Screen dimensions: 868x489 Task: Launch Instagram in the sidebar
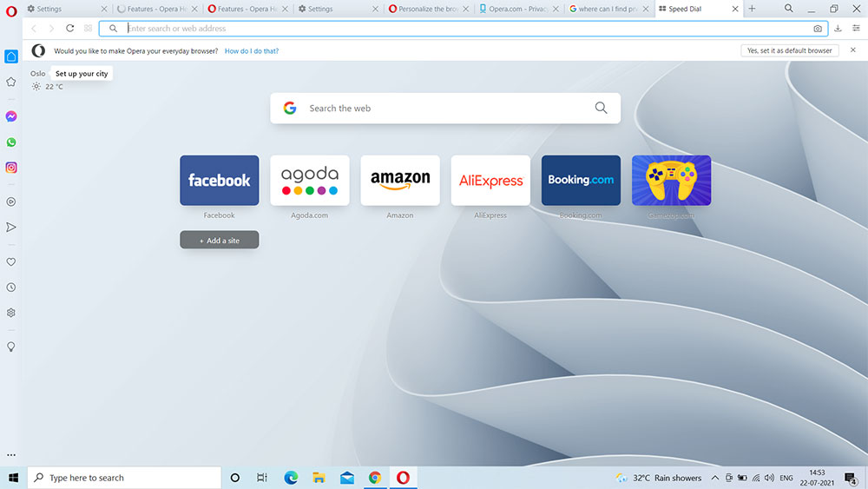pyautogui.click(x=11, y=168)
